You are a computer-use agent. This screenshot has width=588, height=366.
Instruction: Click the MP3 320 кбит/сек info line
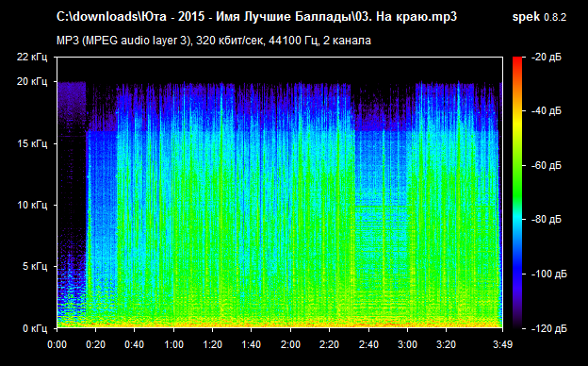(x=214, y=41)
